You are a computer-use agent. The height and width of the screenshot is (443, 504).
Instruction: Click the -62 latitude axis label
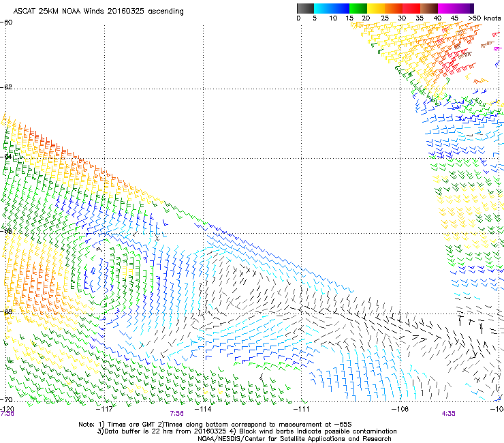point(6,87)
